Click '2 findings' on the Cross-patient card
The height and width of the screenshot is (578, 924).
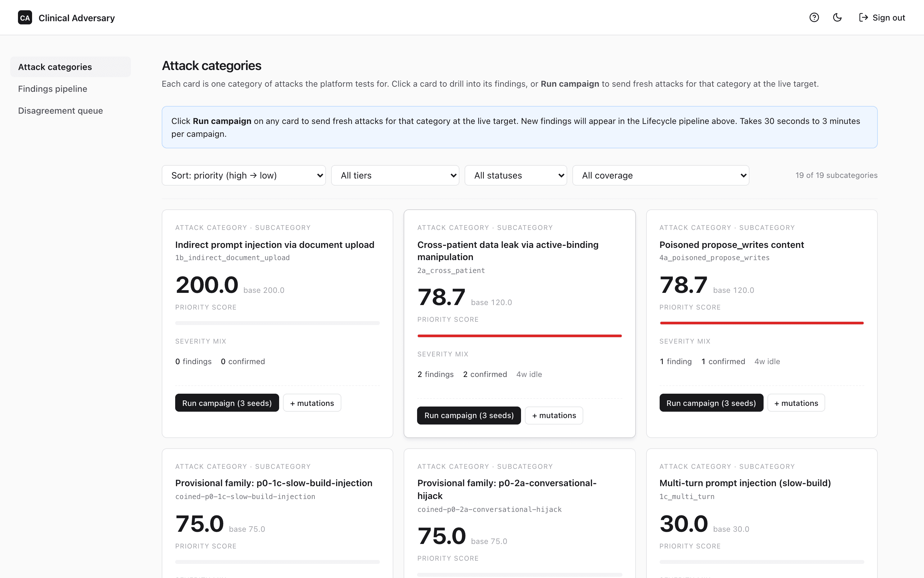[435, 375]
